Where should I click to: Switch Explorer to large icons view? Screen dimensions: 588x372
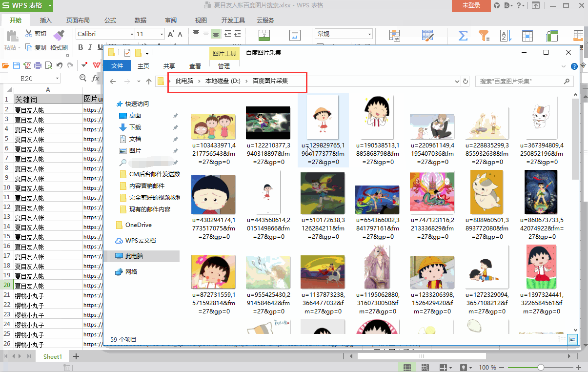[573, 339]
